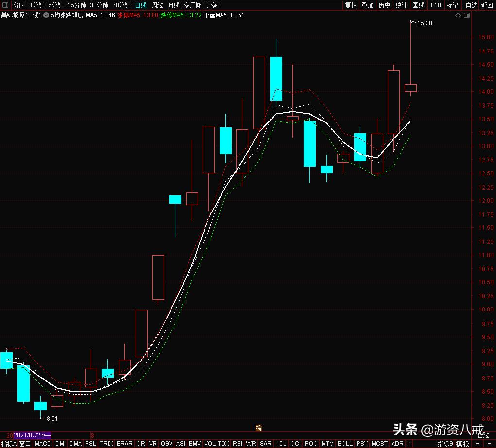The width and height of the screenshot is (496, 448).
Task: Add stock via +自选 button
Action: tap(470, 5)
